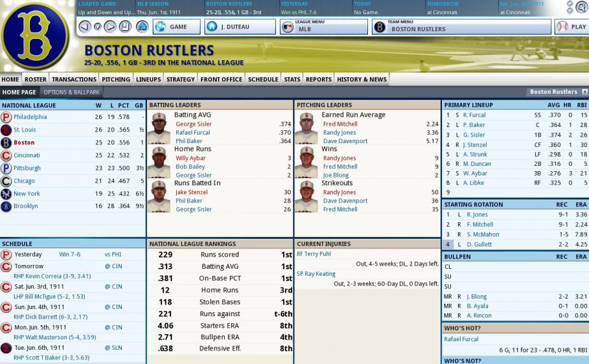Click the Strikeouts leader pitcher photo
Viewport: 589px width, 364px height.
(x=306, y=196)
